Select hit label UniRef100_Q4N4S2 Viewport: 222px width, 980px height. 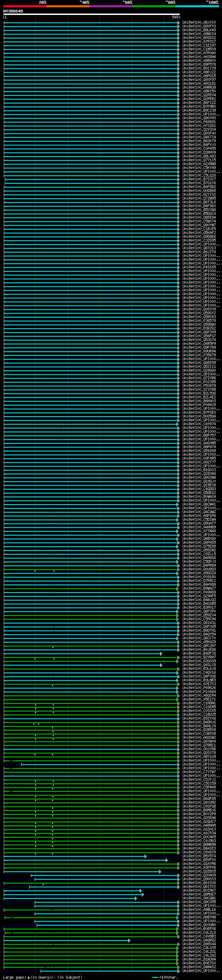point(199,967)
